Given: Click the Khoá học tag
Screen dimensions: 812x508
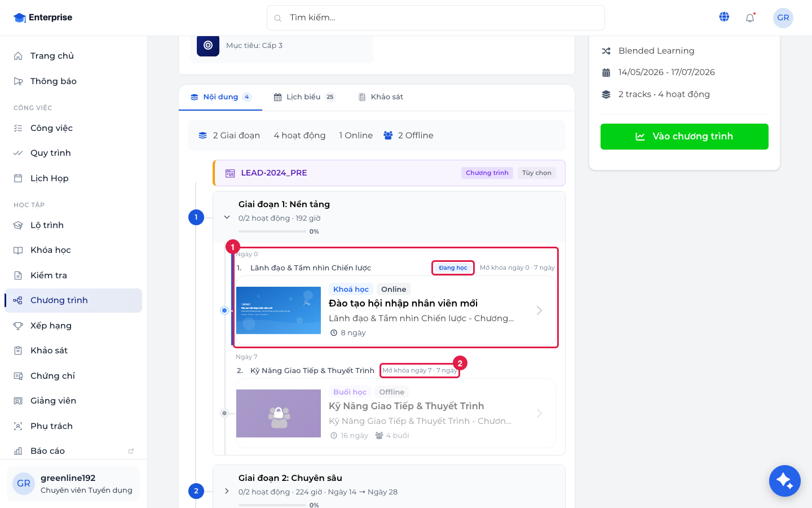Looking at the screenshot, I should tap(351, 289).
